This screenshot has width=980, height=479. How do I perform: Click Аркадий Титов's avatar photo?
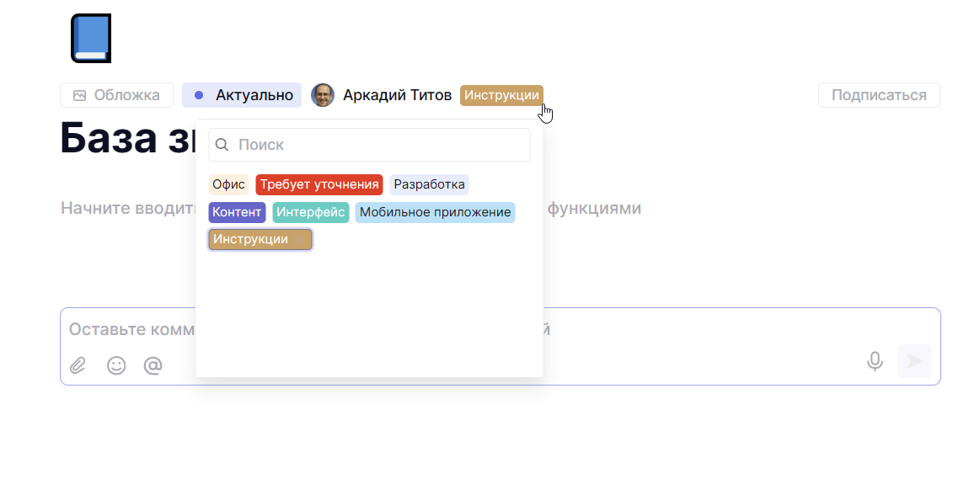pos(323,95)
